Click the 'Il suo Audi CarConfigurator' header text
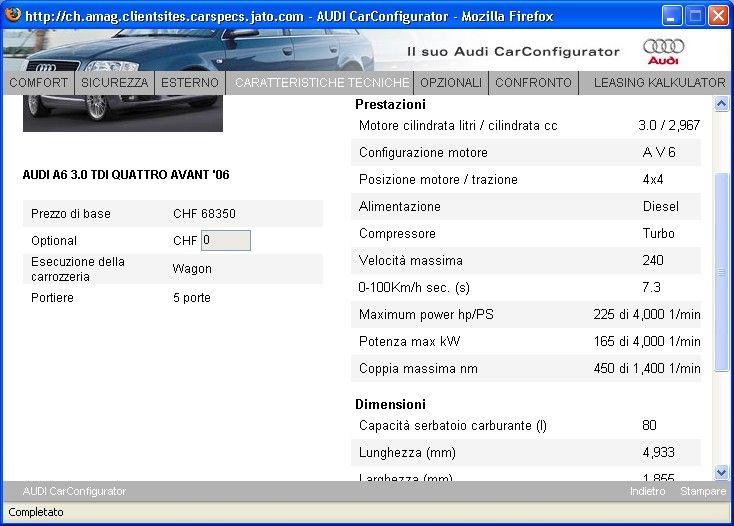 tap(513, 52)
